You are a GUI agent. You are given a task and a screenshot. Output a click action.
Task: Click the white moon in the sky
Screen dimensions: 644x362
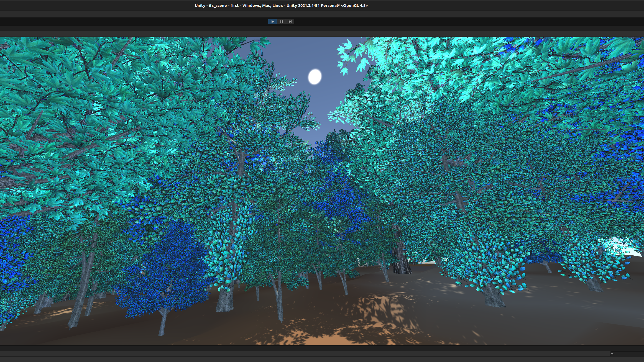[315, 76]
